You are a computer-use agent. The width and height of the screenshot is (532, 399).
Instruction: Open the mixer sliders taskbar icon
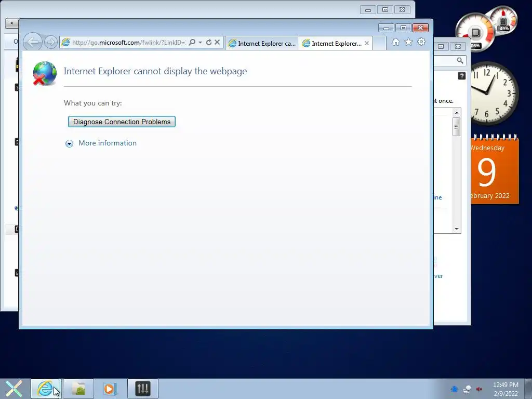pos(143,389)
